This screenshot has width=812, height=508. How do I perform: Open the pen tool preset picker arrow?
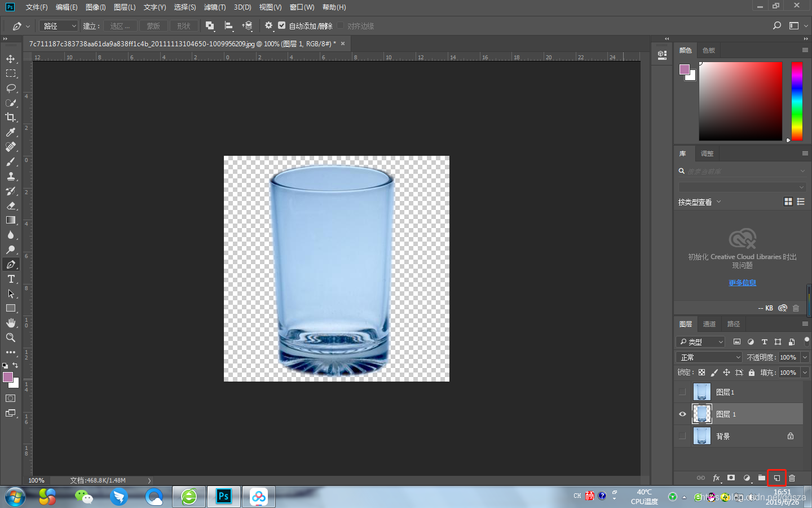coord(28,26)
